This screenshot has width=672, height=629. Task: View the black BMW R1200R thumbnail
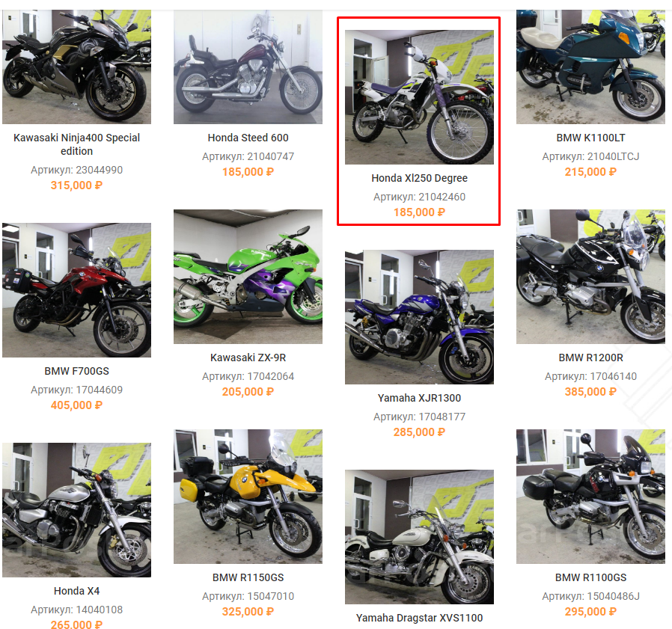click(590, 277)
